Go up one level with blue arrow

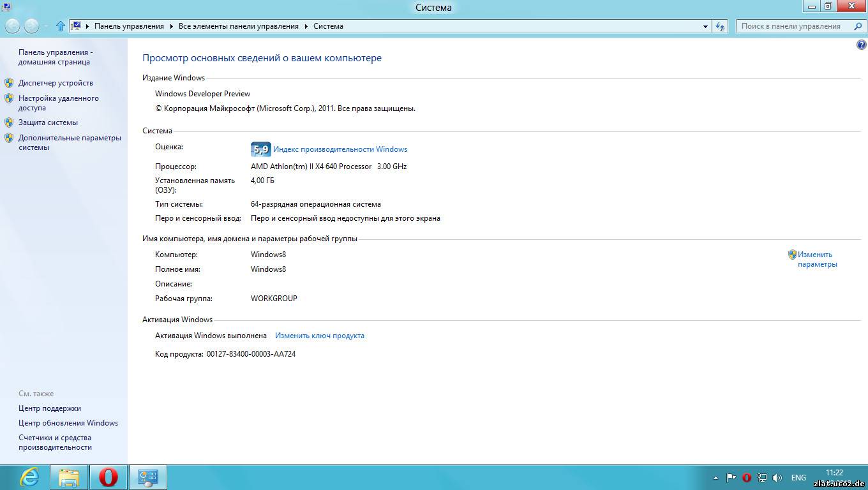(x=61, y=26)
